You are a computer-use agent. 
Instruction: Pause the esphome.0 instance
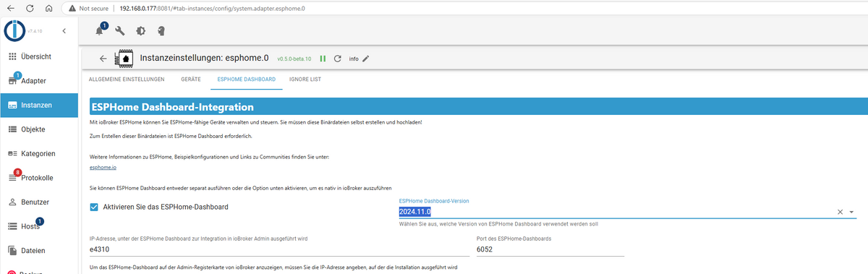323,59
